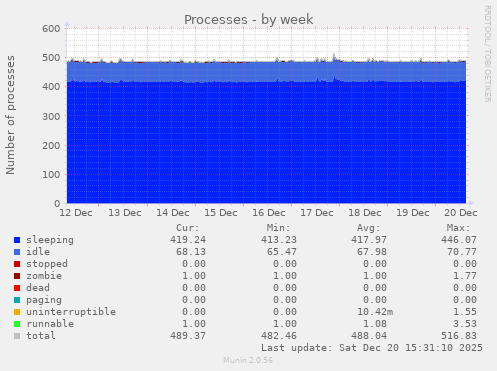Click the runnable maximum value 3.53
The width and height of the screenshot is (497, 371).
(465, 324)
